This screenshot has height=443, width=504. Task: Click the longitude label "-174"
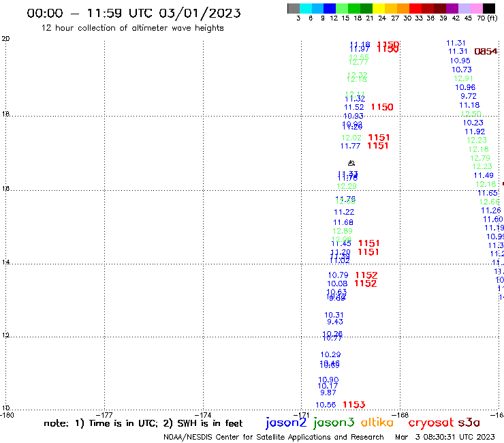(x=203, y=415)
